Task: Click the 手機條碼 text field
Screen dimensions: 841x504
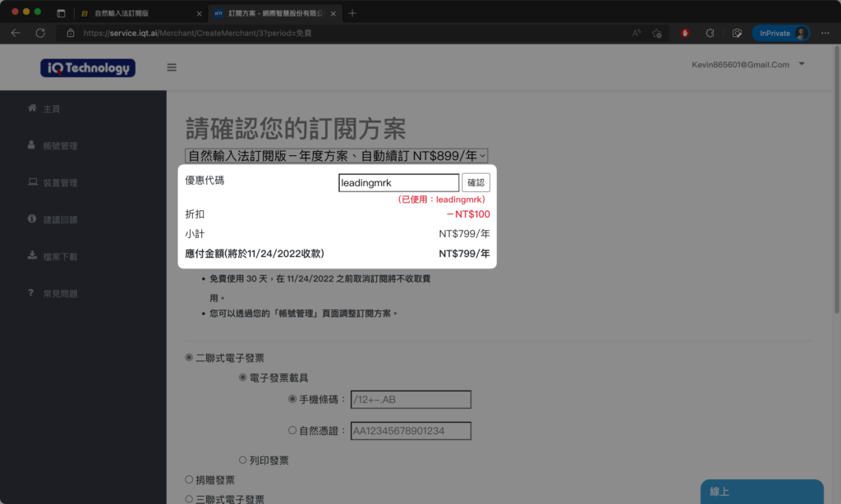Action: click(411, 400)
